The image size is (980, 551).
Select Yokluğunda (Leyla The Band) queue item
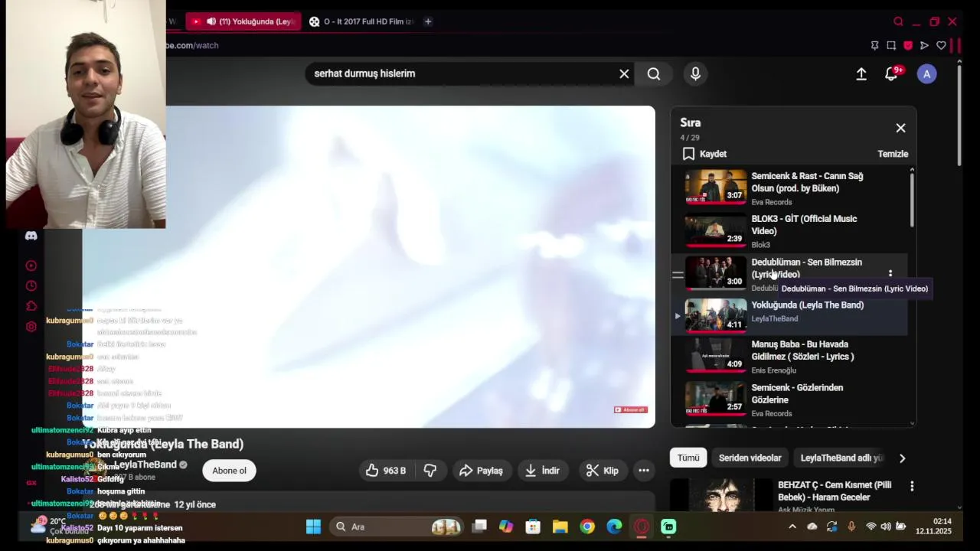pyautogui.click(x=791, y=315)
